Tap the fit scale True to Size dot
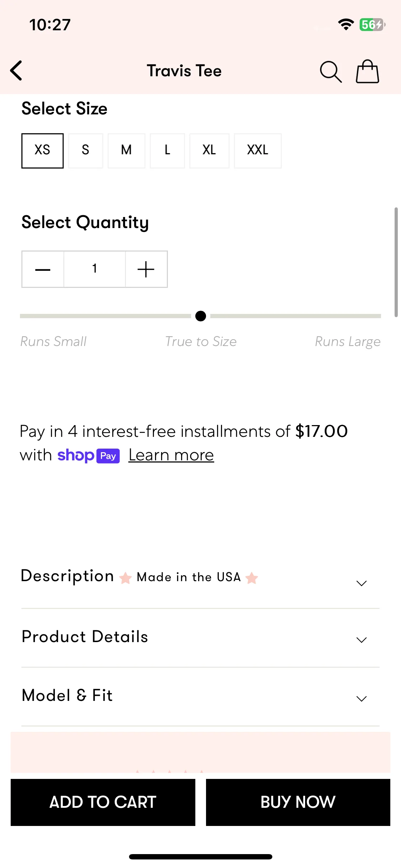The width and height of the screenshot is (401, 868). pyautogui.click(x=201, y=316)
